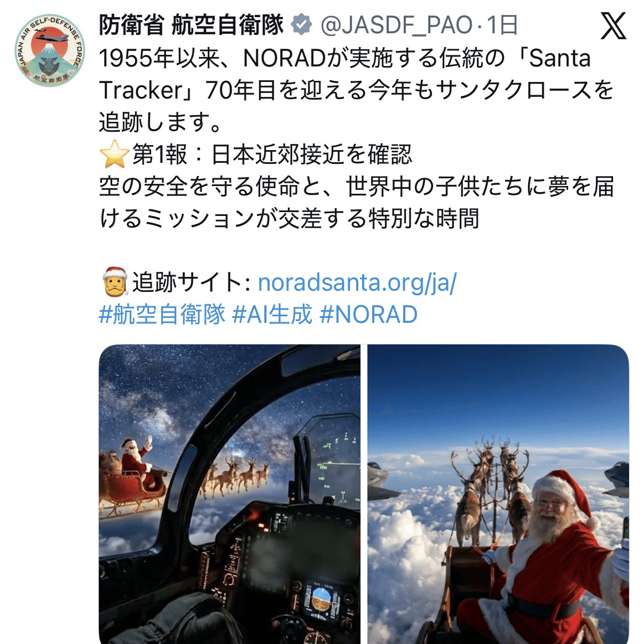Open the #NORAD hashtag
Viewport: 644px width, 644px height.
[x=368, y=315]
